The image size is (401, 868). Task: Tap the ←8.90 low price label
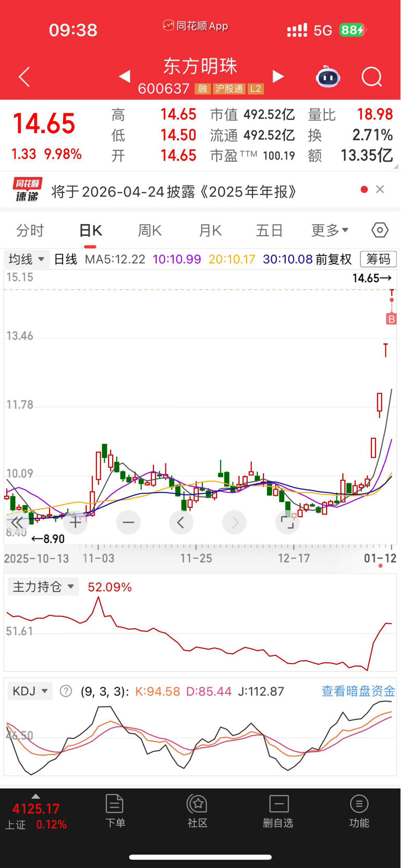tap(48, 539)
